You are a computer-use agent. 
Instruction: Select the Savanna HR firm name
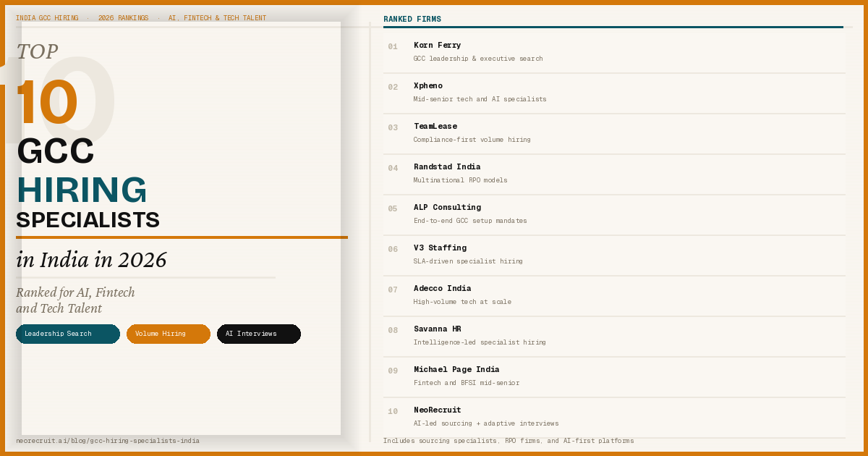pyautogui.click(x=437, y=329)
